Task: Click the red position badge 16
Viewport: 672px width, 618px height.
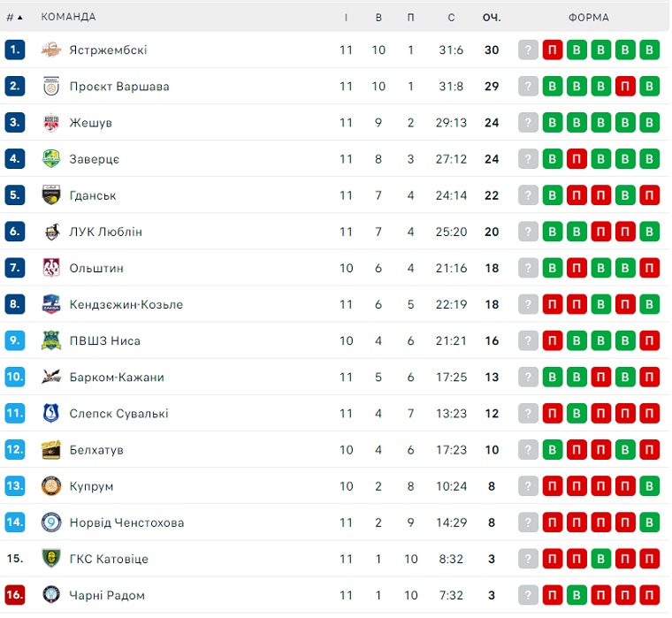Action: (x=15, y=595)
